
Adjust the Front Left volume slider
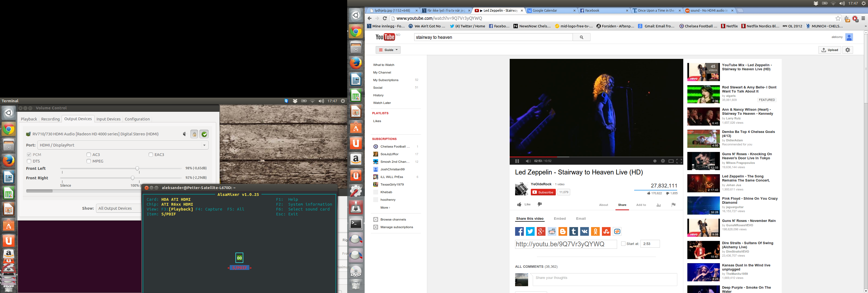137,168
